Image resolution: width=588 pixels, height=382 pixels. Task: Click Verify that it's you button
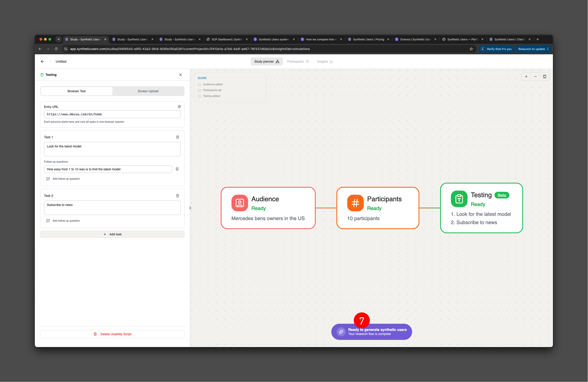pyautogui.click(x=497, y=49)
